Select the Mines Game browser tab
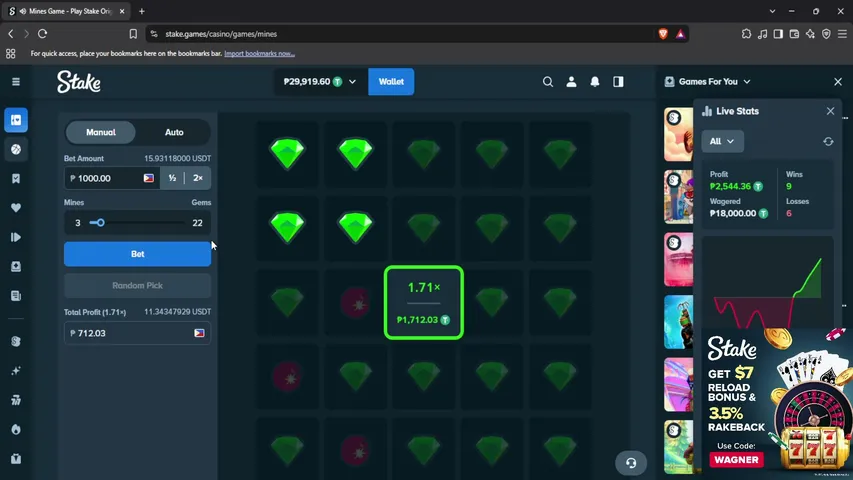This screenshot has height=480, width=853. pyautogui.click(x=68, y=11)
